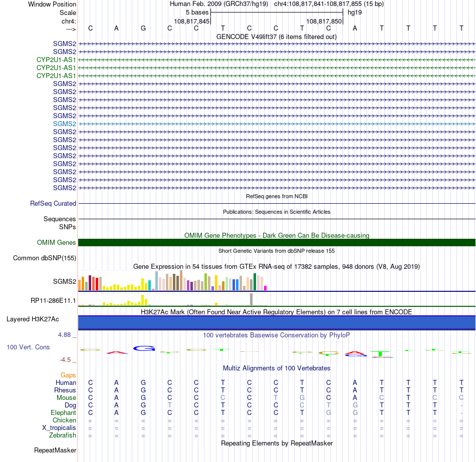Click the 4.88 PhyloP upper scale value
This screenshot has height=462, width=476.
(64, 335)
